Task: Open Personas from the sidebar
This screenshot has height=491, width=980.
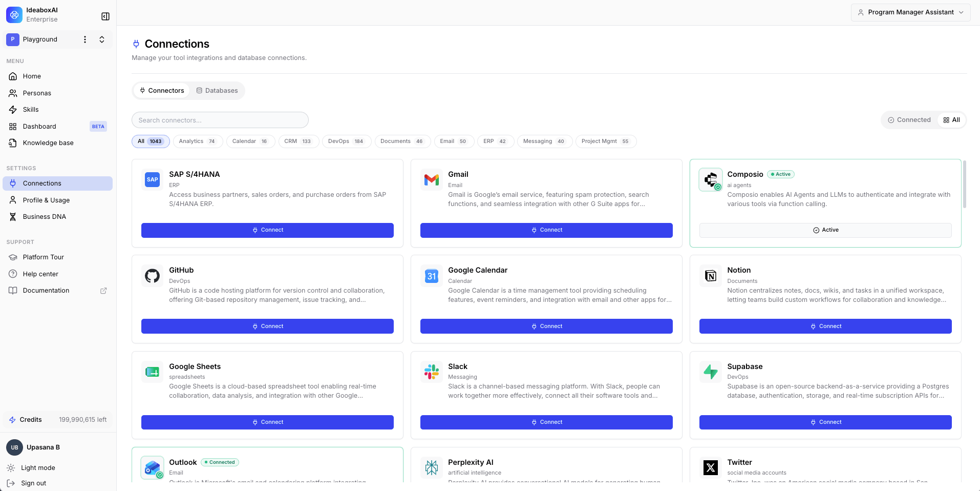Action: click(57, 93)
